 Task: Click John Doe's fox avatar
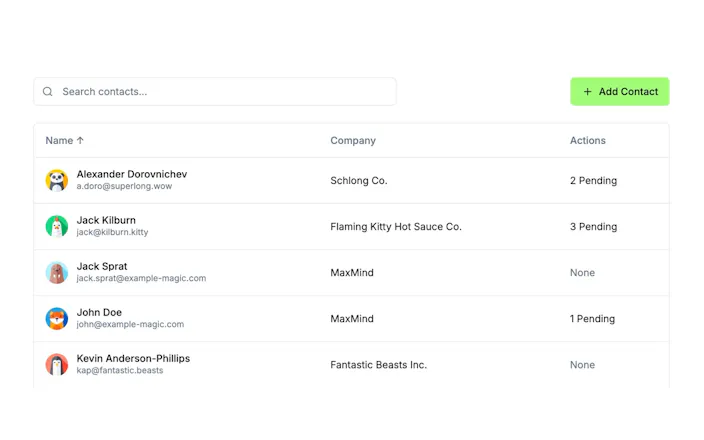coord(57,319)
